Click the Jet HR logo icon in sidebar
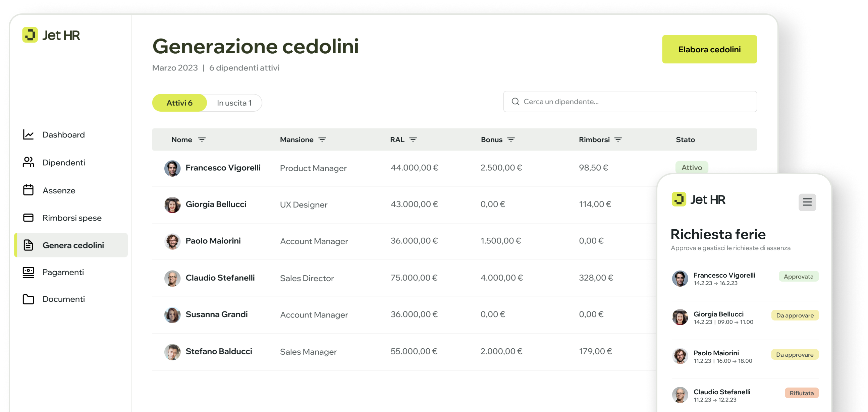This screenshot has width=868, height=412. point(30,35)
